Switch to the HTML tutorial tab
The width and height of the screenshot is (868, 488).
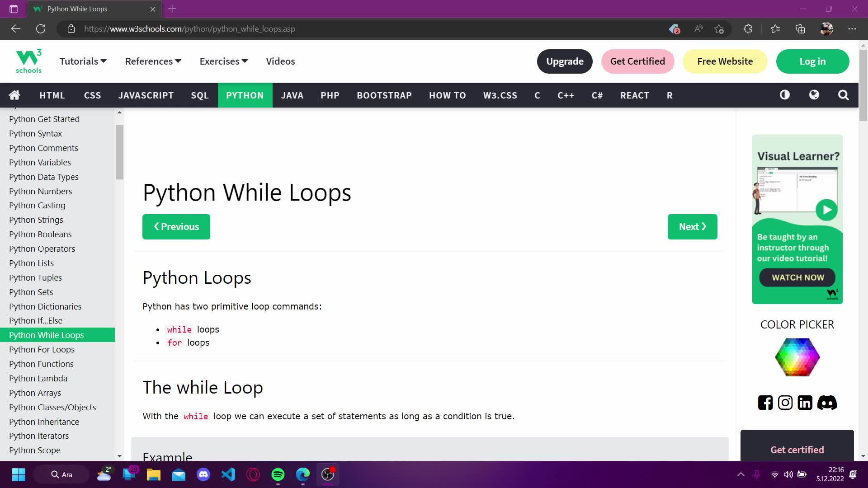[x=52, y=95]
